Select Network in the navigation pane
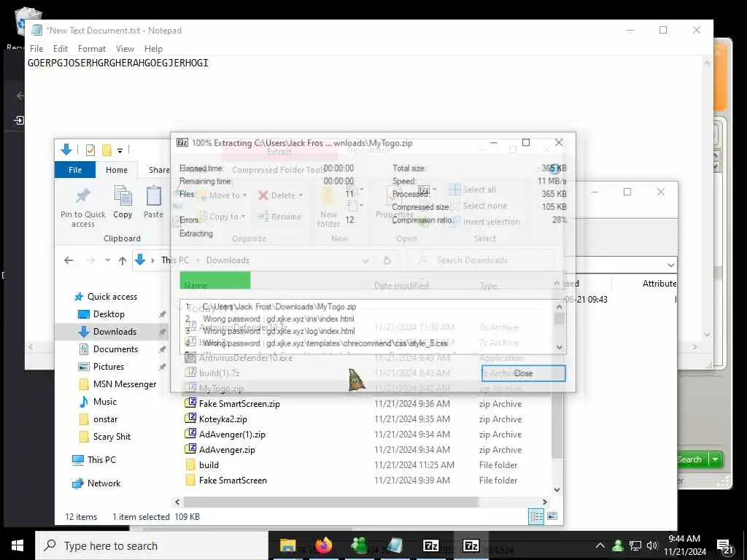This screenshot has height=560, width=747. [104, 483]
